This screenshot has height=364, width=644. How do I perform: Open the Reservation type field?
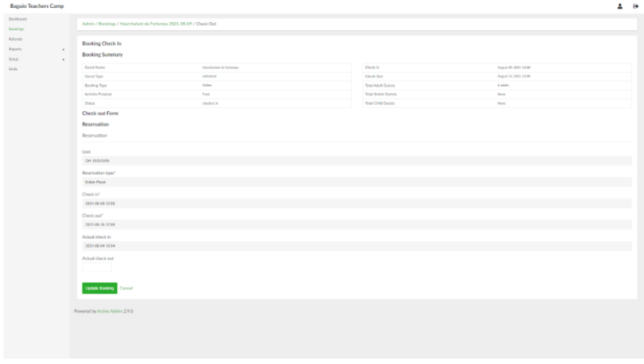[x=356, y=182]
